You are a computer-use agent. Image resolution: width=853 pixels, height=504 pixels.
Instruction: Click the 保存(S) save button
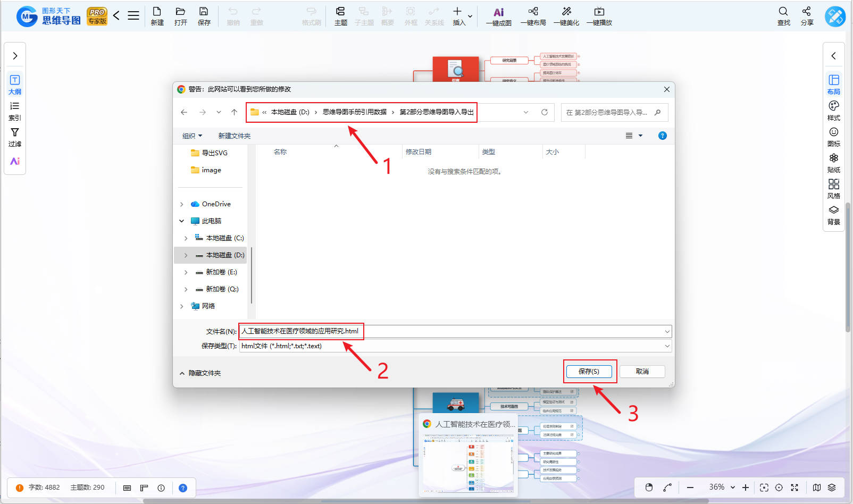(x=589, y=371)
